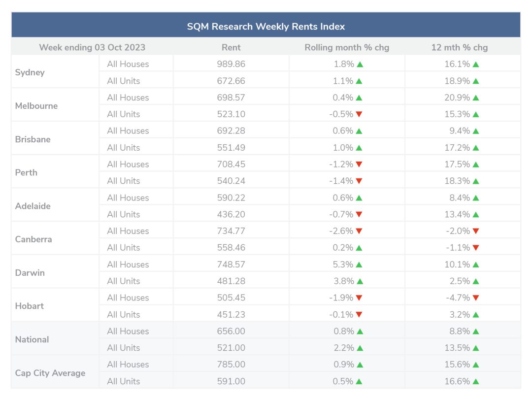Click the Brisbane units rent value 551.49
532x399 pixels.
231,148
